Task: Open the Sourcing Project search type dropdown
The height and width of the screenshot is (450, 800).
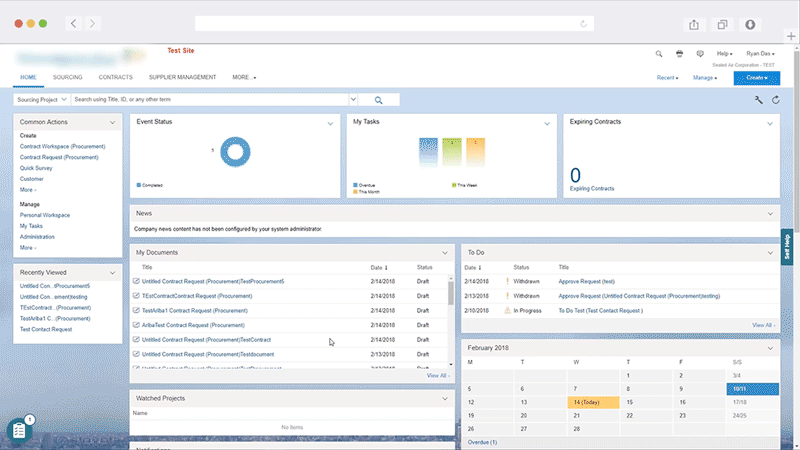Action: coord(41,99)
